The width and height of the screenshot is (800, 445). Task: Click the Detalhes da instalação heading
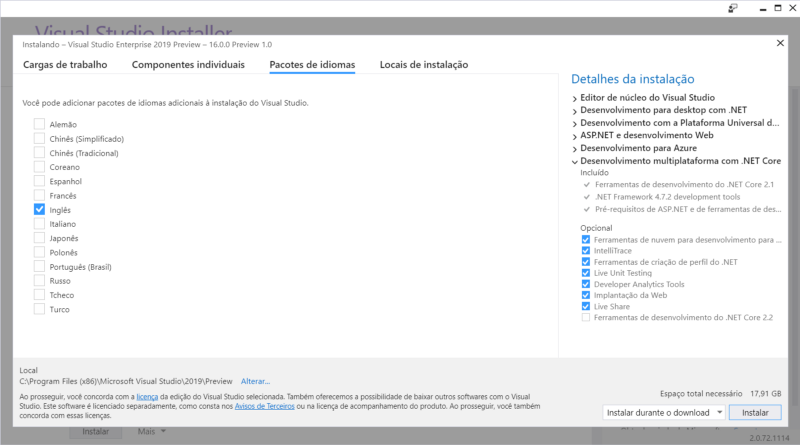tap(633, 79)
